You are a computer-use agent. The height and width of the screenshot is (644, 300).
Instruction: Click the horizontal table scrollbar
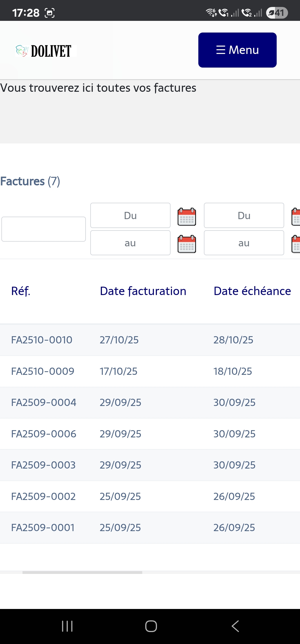[82, 573]
